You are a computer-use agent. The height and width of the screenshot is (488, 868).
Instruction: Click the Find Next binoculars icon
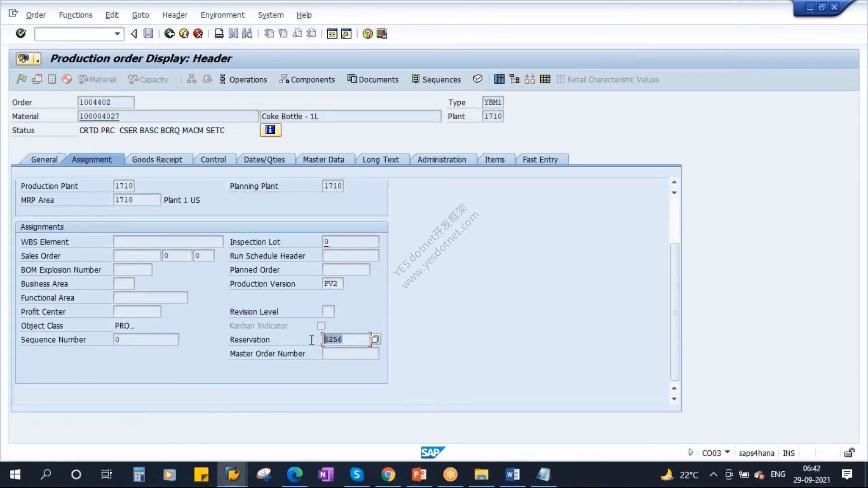coord(247,33)
